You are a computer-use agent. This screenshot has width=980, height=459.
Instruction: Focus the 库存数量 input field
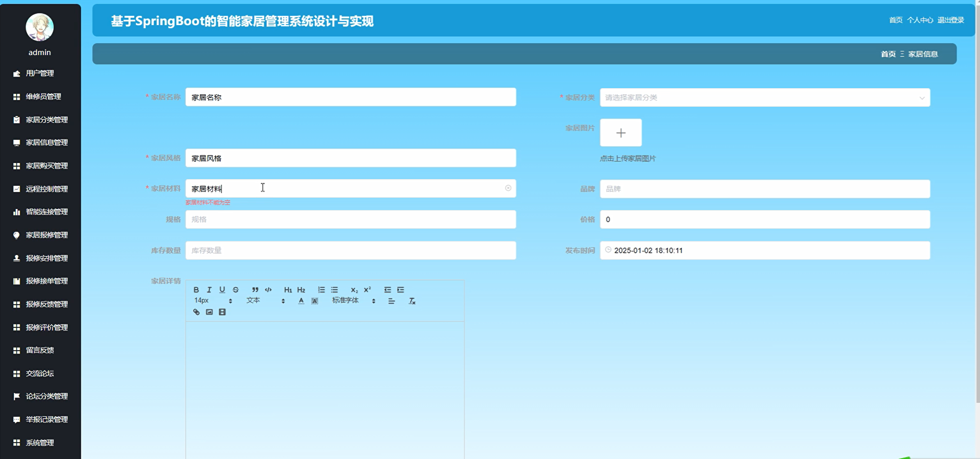tap(351, 250)
